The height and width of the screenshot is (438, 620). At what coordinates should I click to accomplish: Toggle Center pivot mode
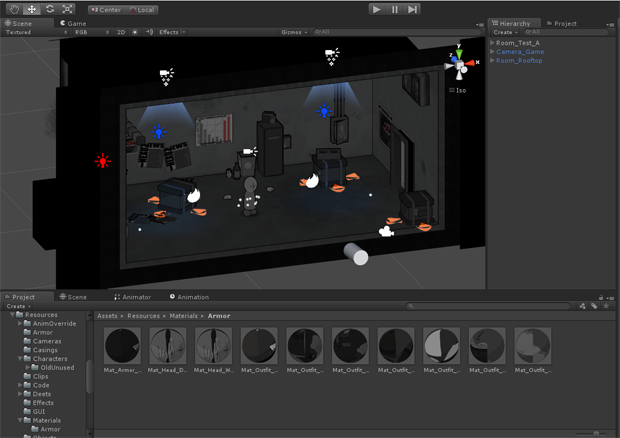106,10
